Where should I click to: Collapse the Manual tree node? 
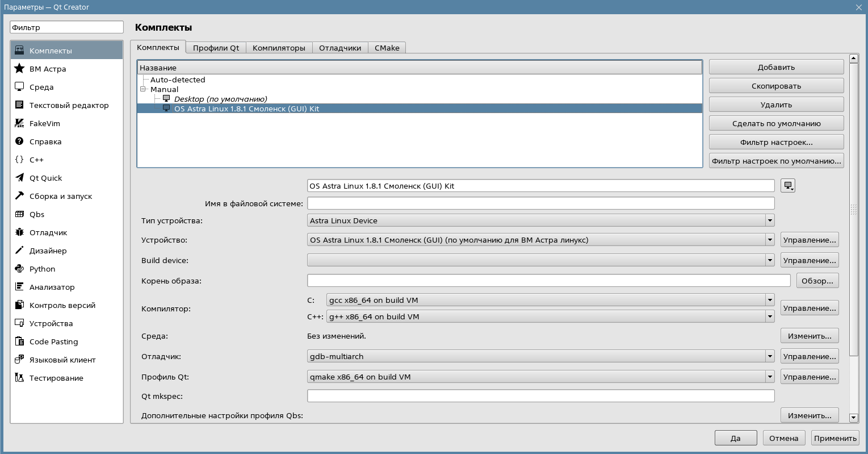(x=144, y=89)
